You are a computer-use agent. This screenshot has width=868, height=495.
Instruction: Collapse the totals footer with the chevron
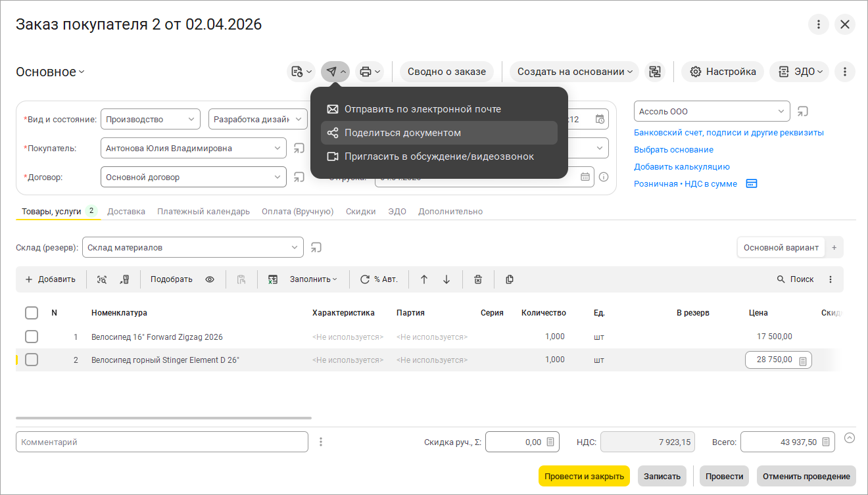point(850,438)
